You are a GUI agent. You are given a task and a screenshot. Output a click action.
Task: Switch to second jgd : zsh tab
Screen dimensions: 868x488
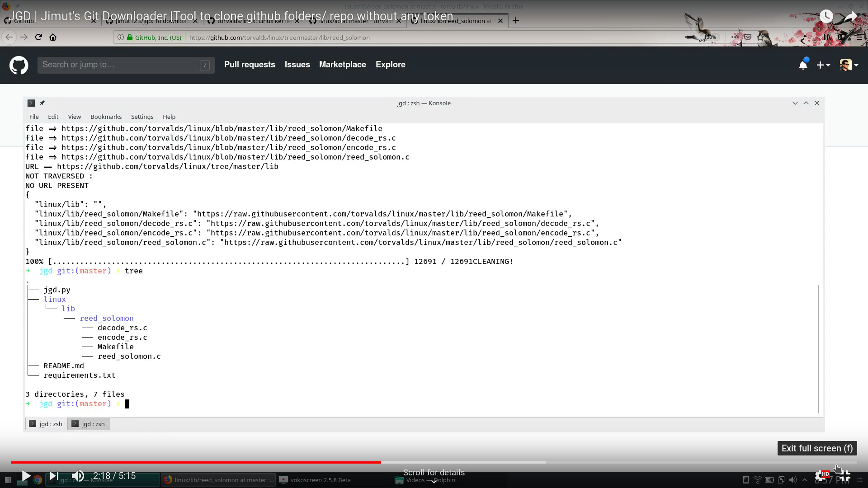[89, 424]
